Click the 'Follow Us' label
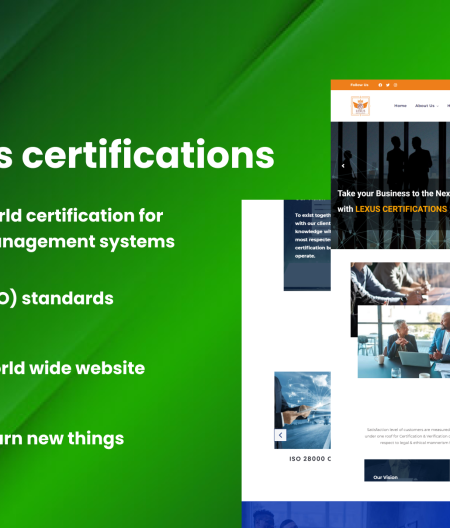 pyautogui.click(x=359, y=85)
